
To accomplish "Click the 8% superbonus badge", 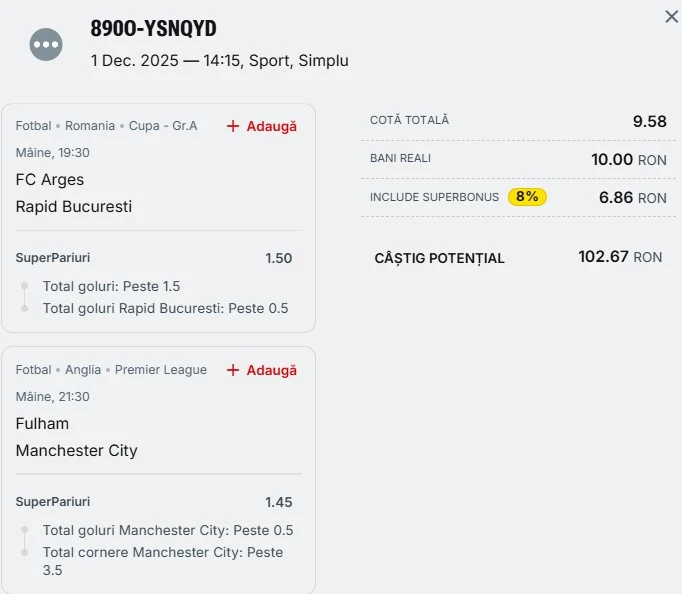I will click(527, 197).
